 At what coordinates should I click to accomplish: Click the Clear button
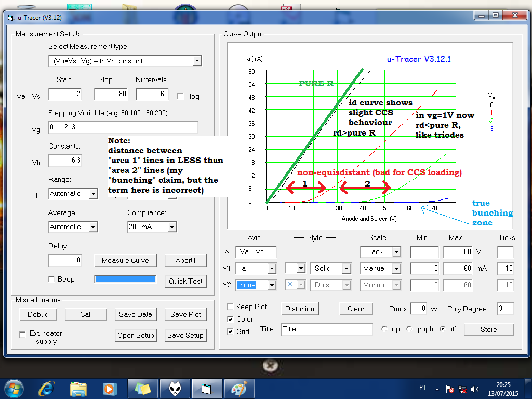pyautogui.click(x=356, y=309)
